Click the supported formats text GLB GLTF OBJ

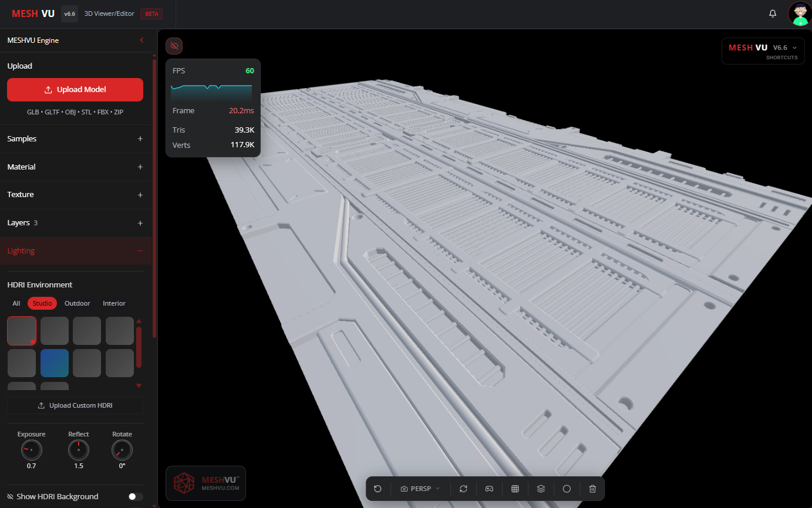click(75, 111)
